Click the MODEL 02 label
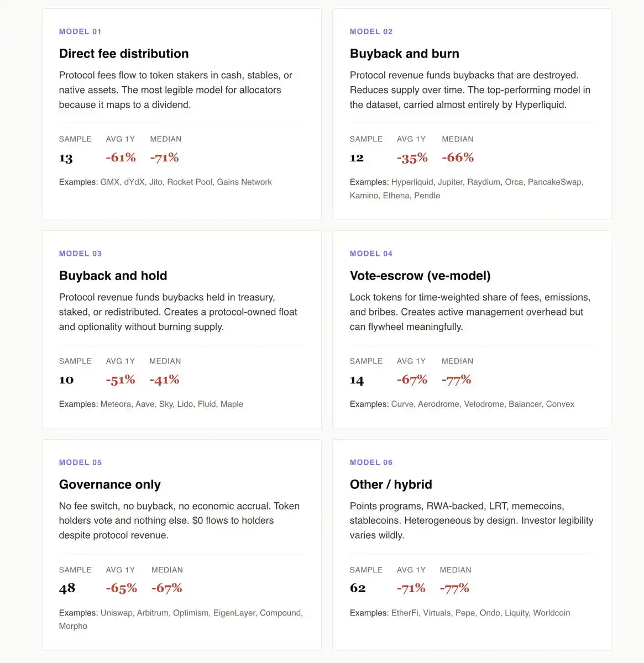The image size is (644, 663). 371,31
